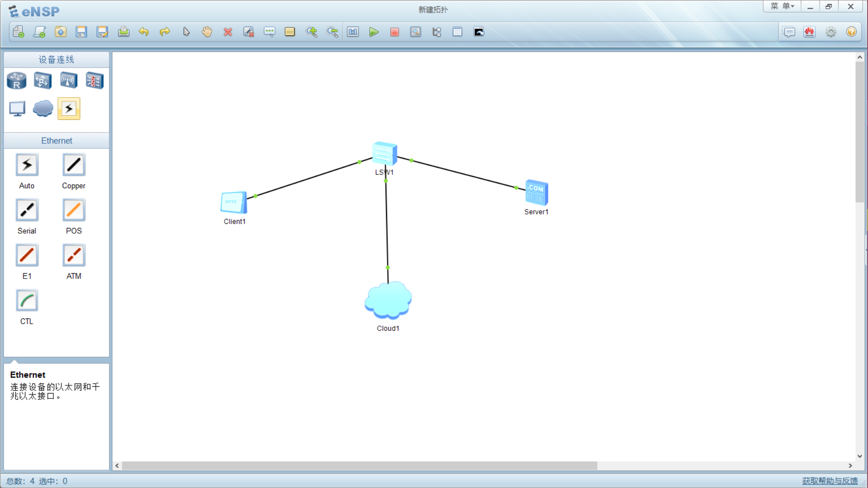The image size is (868, 488).
Task: Click the delete-all-connections eraser icon
Action: coord(249,32)
